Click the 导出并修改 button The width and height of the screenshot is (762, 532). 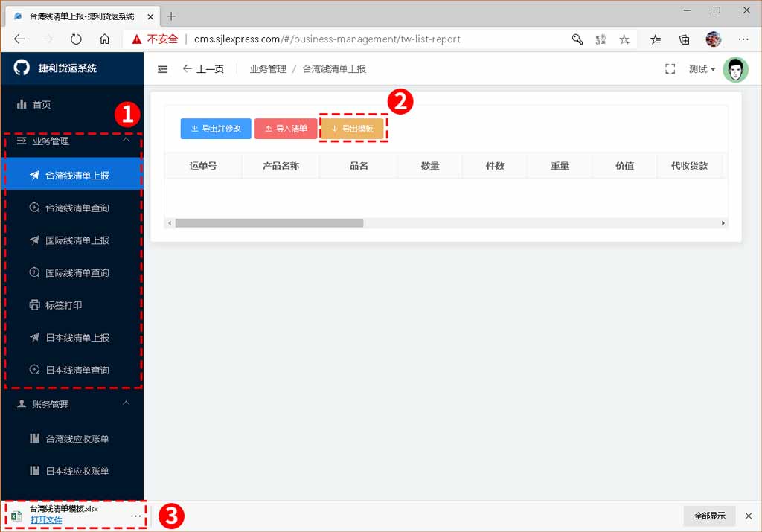pyautogui.click(x=216, y=129)
